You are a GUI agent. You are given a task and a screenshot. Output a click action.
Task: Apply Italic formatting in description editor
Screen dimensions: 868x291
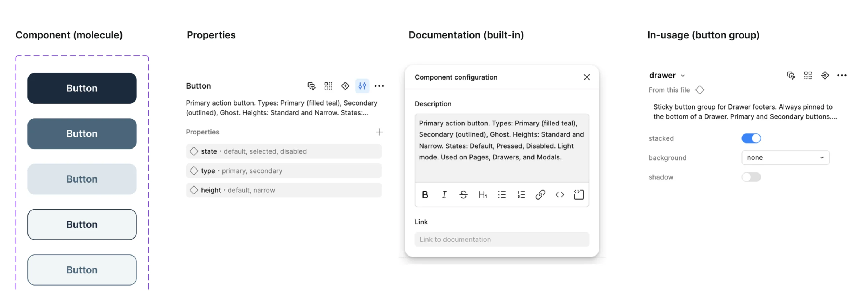coord(444,195)
